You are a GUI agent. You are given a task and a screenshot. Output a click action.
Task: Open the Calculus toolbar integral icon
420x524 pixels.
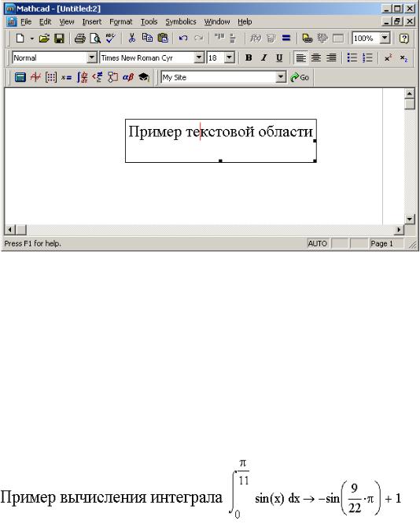pyautogui.click(x=83, y=78)
